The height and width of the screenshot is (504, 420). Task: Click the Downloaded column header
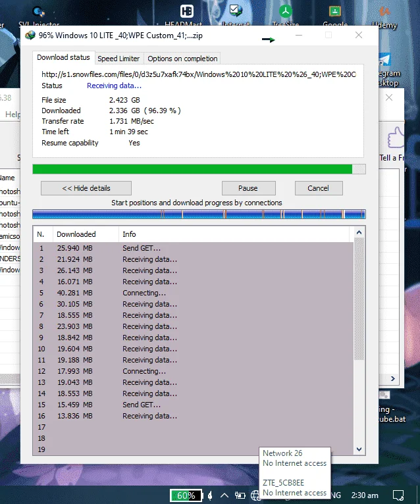[x=86, y=234]
